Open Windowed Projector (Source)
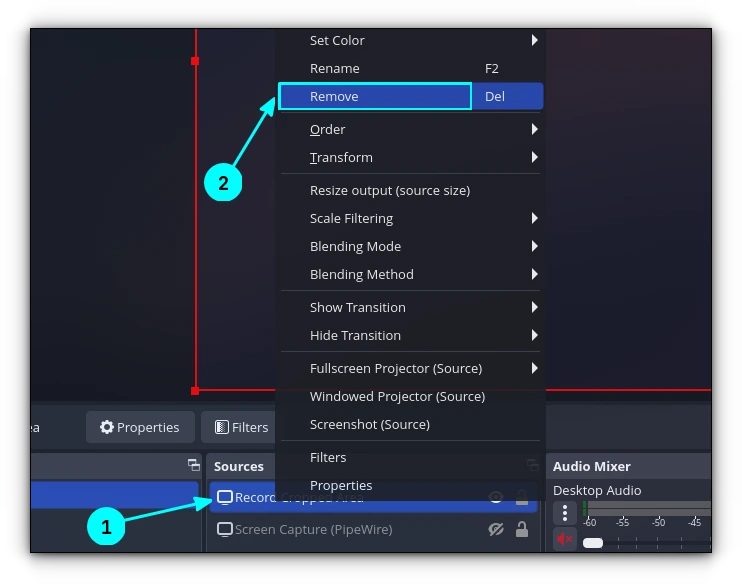The width and height of the screenshot is (742, 585). click(x=410, y=397)
